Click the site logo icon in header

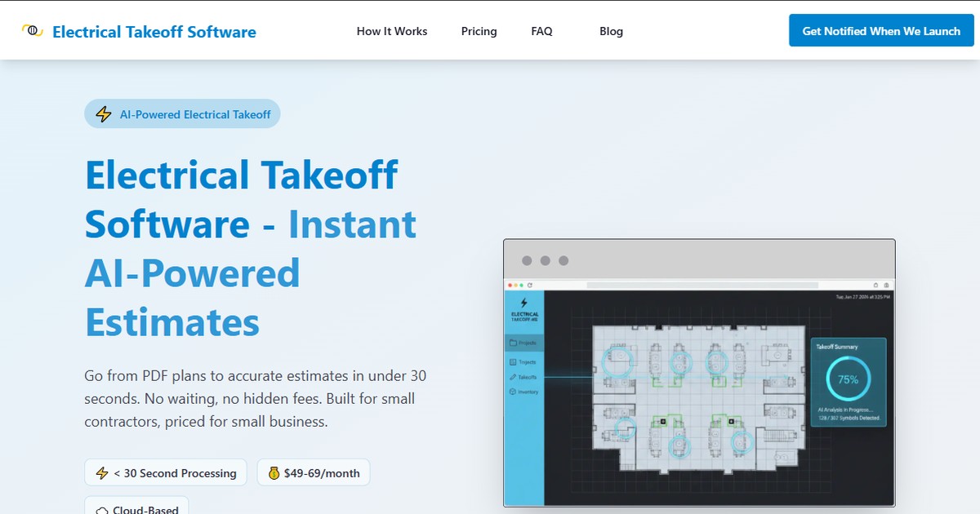pos(33,31)
